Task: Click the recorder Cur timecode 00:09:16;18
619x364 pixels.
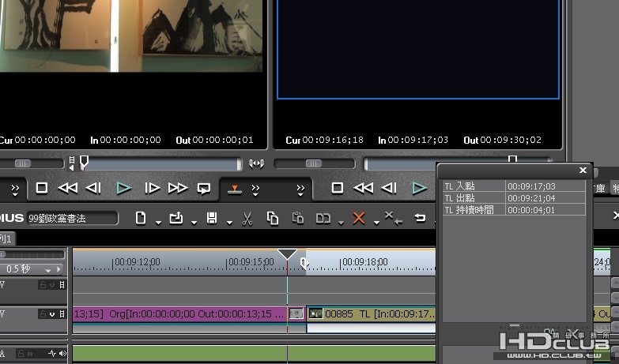Action: click(x=333, y=140)
